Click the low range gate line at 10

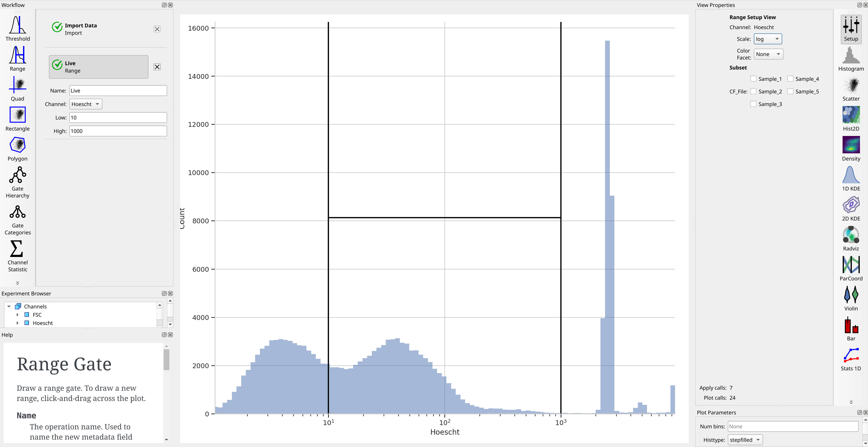tap(328, 218)
